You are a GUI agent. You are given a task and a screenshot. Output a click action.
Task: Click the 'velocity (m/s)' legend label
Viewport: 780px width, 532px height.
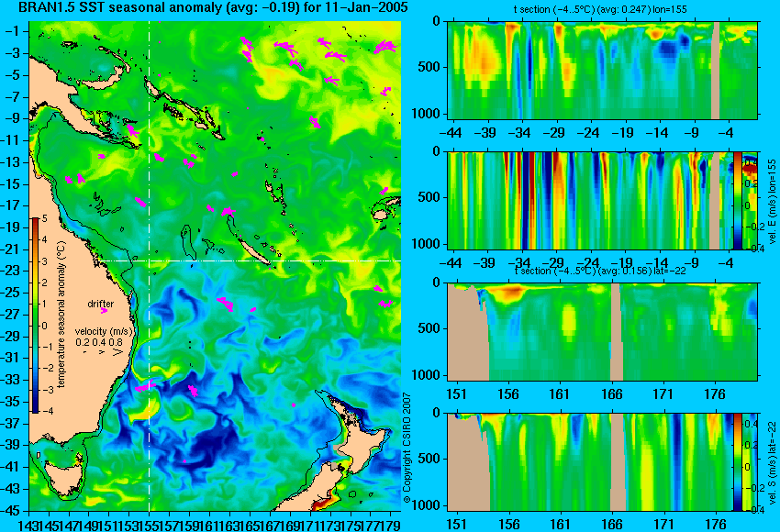[x=104, y=331]
